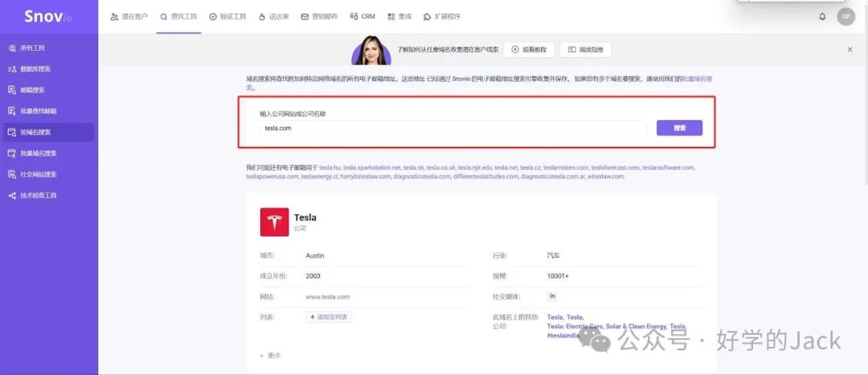Click the GP user avatar
The width and height of the screenshot is (868, 375).
click(845, 16)
